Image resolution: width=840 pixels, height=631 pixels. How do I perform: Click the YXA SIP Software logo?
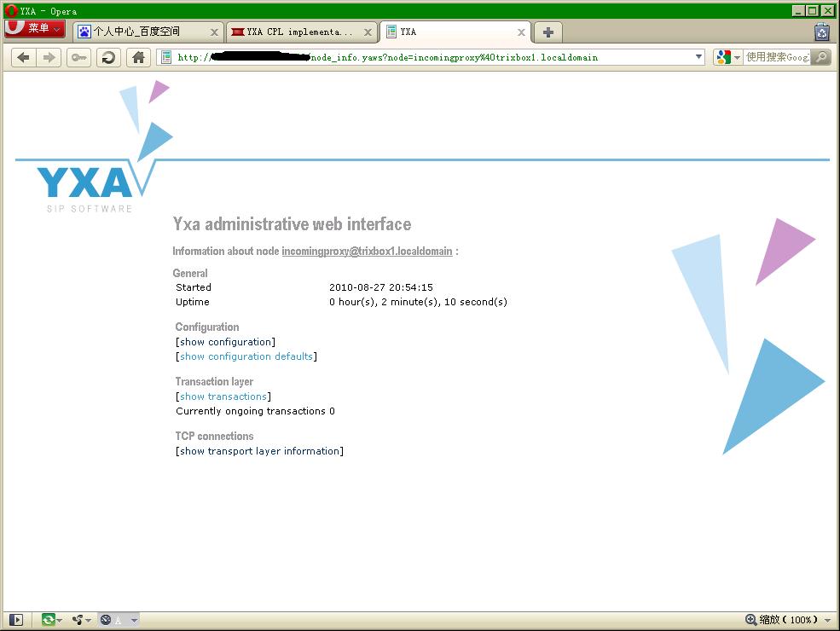click(90, 188)
